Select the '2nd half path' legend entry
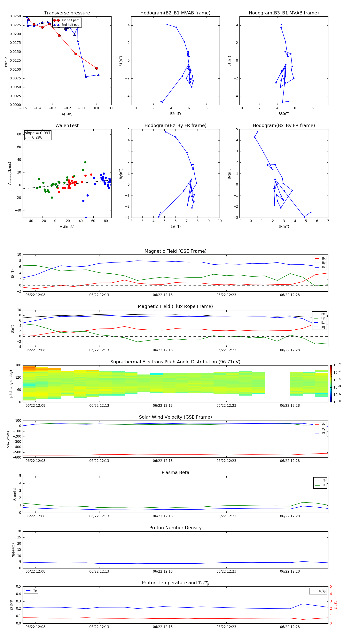This screenshot has width=351, height=644. [x=67, y=25]
